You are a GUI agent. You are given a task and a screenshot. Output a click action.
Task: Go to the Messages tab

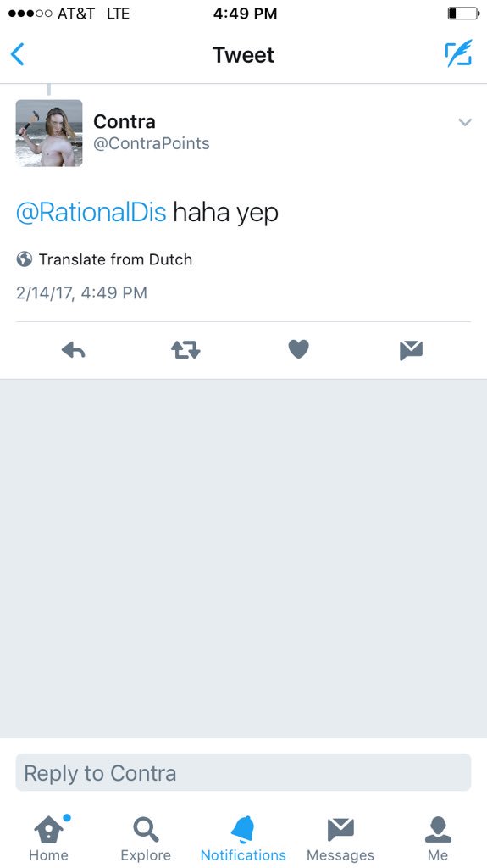(x=340, y=838)
